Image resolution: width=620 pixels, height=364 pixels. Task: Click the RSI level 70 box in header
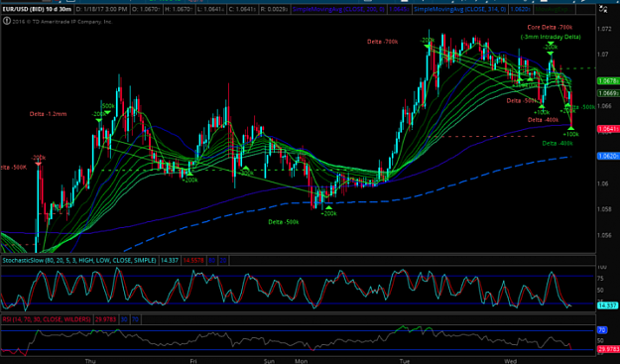136,319
